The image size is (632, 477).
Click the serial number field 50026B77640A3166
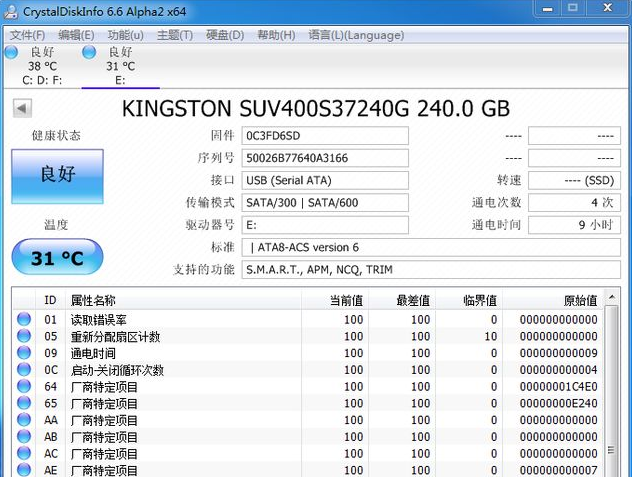coord(325,158)
